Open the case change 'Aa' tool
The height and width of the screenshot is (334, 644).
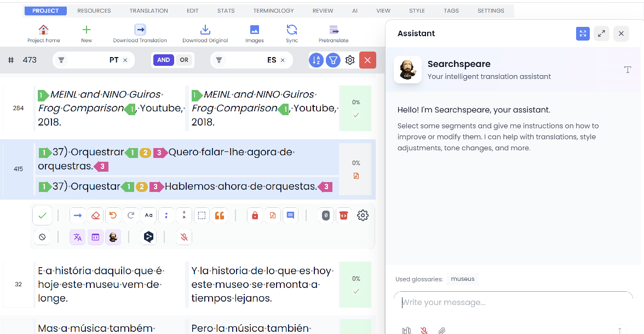(148, 215)
